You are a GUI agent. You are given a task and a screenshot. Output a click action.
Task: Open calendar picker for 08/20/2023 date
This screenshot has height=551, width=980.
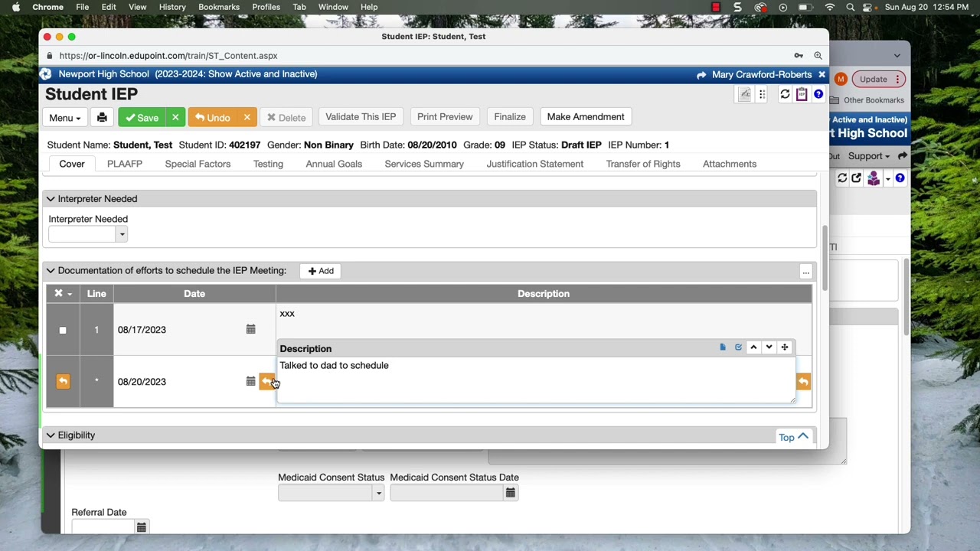[x=250, y=381]
